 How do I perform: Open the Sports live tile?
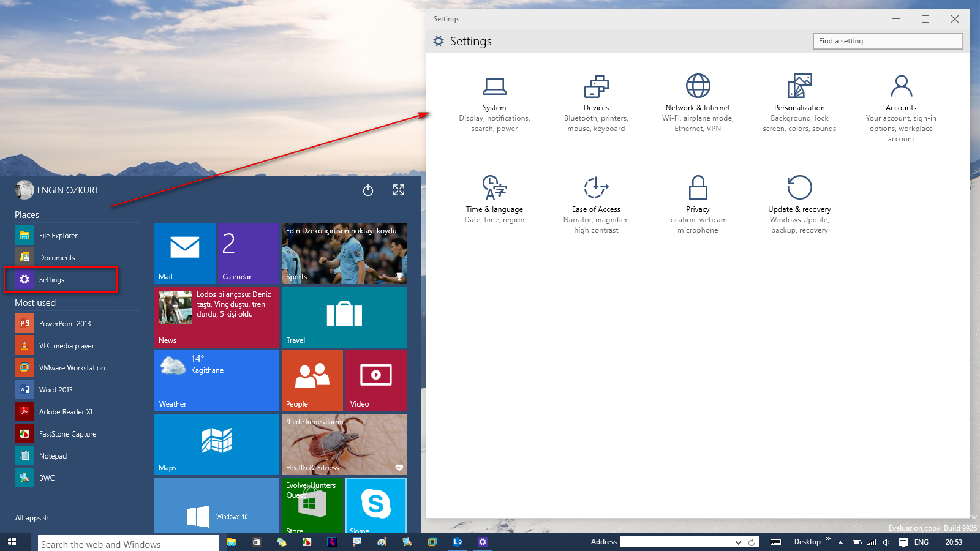click(x=344, y=253)
